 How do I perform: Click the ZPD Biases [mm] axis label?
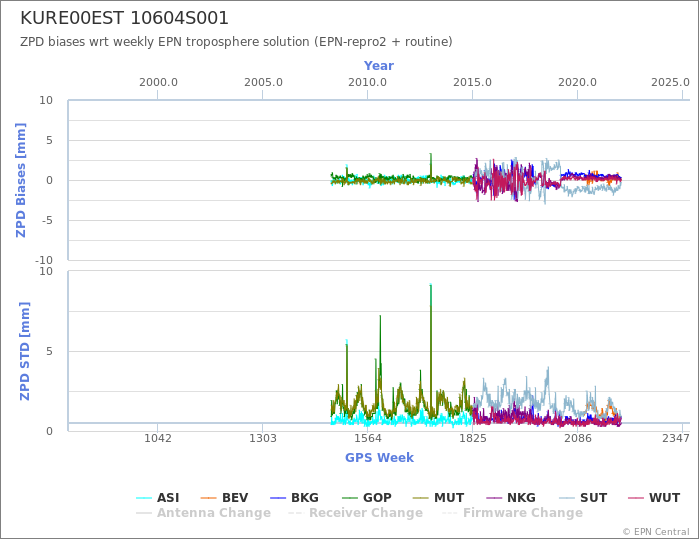point(21,180)
